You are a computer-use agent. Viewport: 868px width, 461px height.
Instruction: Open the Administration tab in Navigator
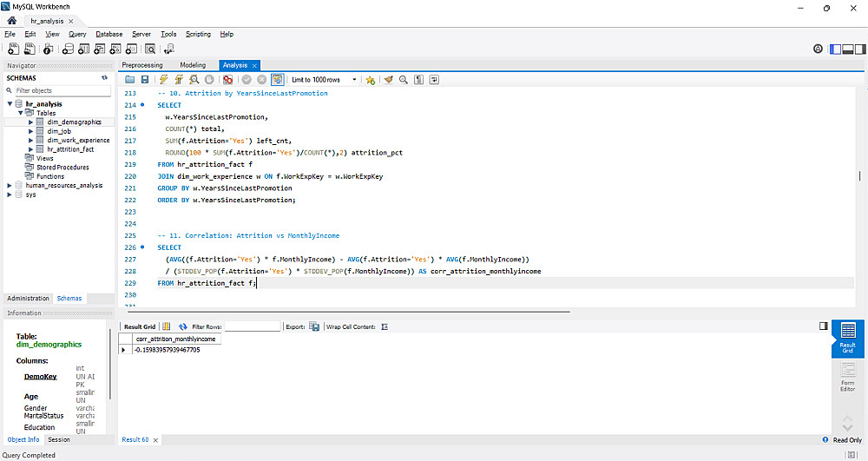click(x=28, y=298)
